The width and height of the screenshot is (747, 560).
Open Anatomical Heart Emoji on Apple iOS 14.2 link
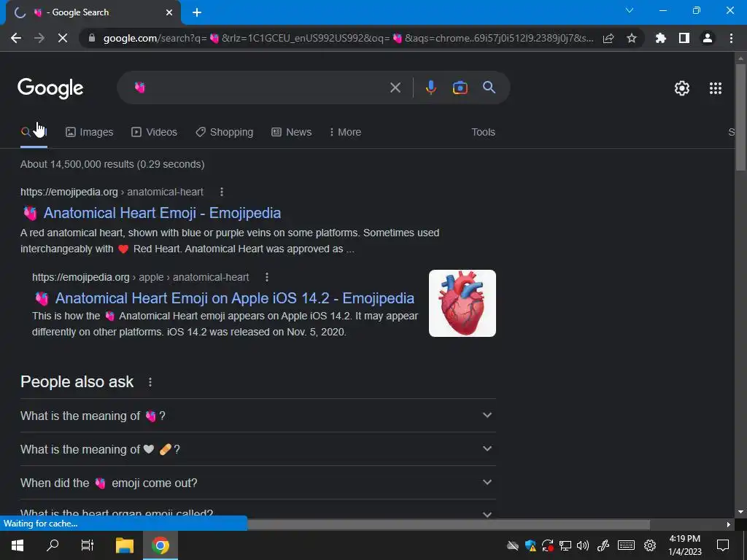[234, 298]
